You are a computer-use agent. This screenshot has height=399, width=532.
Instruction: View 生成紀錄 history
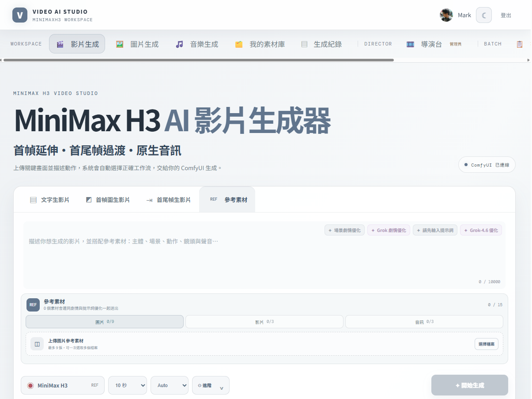click(x=321, y=44)
